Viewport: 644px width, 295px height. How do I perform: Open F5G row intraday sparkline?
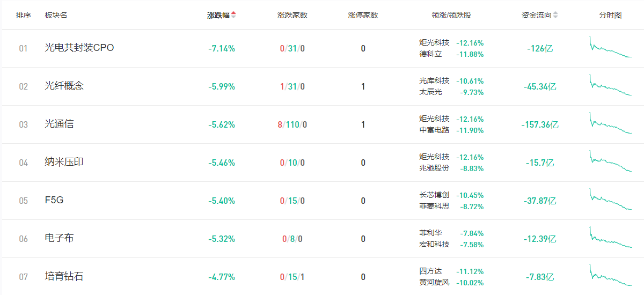[611, 200]
